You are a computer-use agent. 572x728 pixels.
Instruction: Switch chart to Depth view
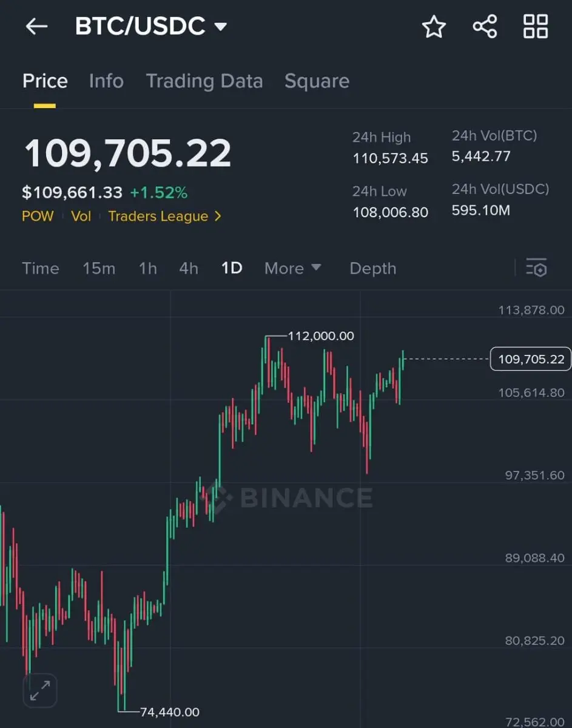coord(372,268)
